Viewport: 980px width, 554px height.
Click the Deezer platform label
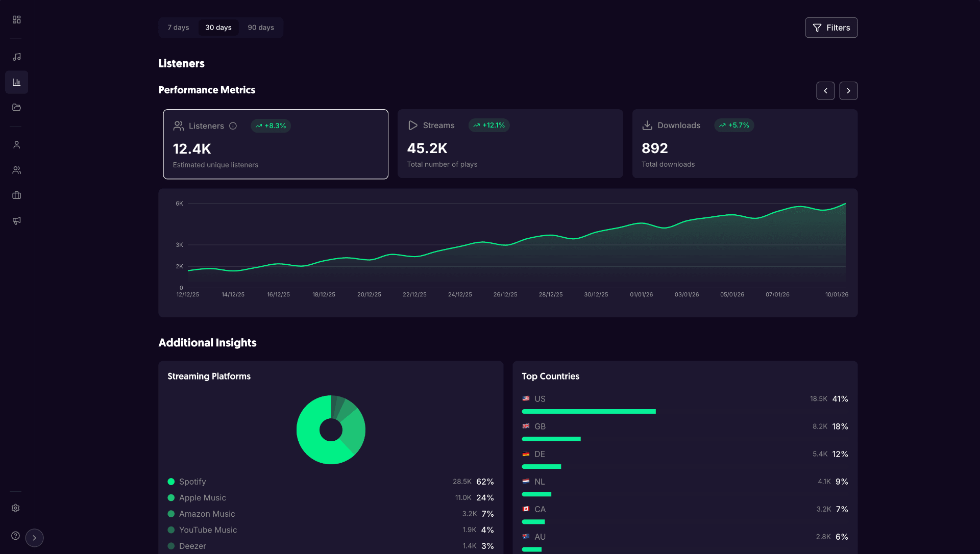[x=192, y=546]
